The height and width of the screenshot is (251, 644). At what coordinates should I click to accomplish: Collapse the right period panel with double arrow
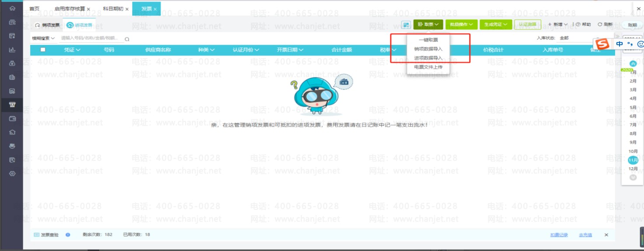tap(617, 37)
